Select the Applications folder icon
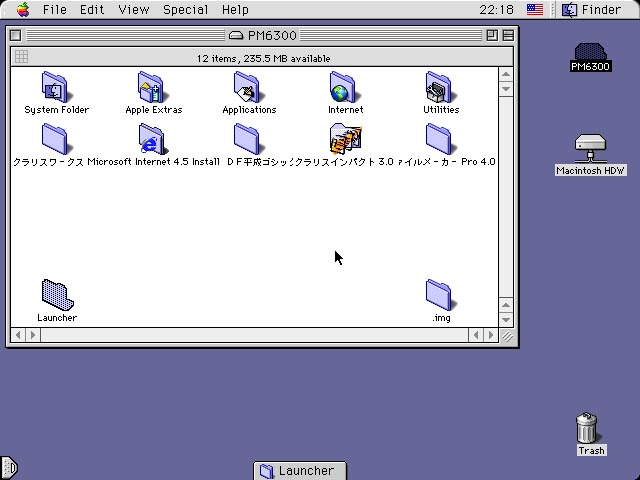Image resolution: width=640 pixels, height=480 pixels. [x=248, y=87]
